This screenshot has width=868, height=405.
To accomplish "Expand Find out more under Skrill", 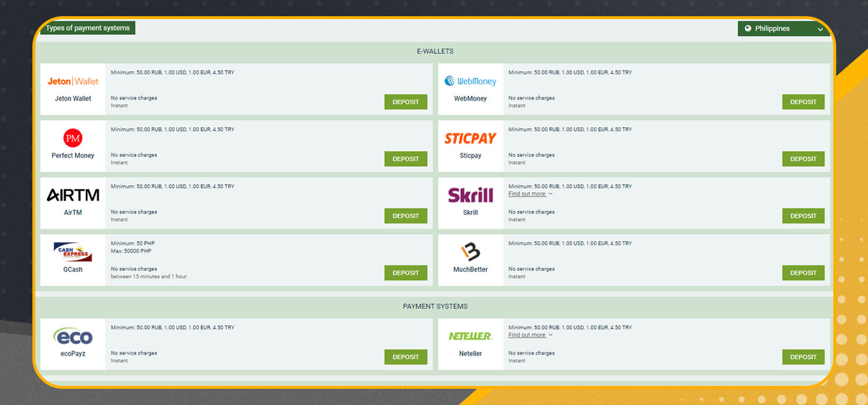I will point(530,194).
